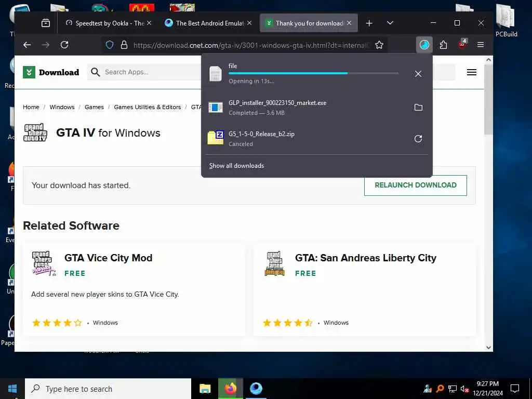532x399 pixels.
Task: Click the site padlock icon
Action: coord(124,45)
